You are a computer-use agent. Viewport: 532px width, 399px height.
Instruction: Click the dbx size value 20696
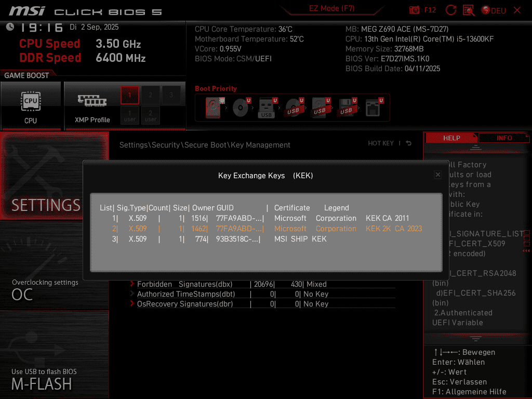coord(263,284)
